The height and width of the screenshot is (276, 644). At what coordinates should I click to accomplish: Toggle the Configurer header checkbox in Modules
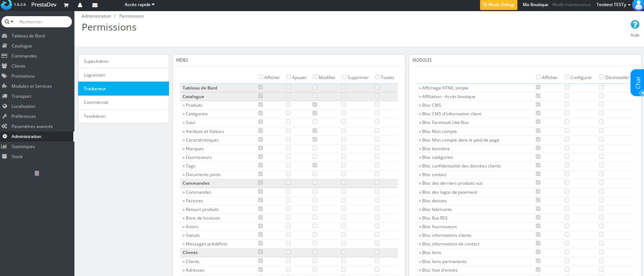(x=567, y=77)
